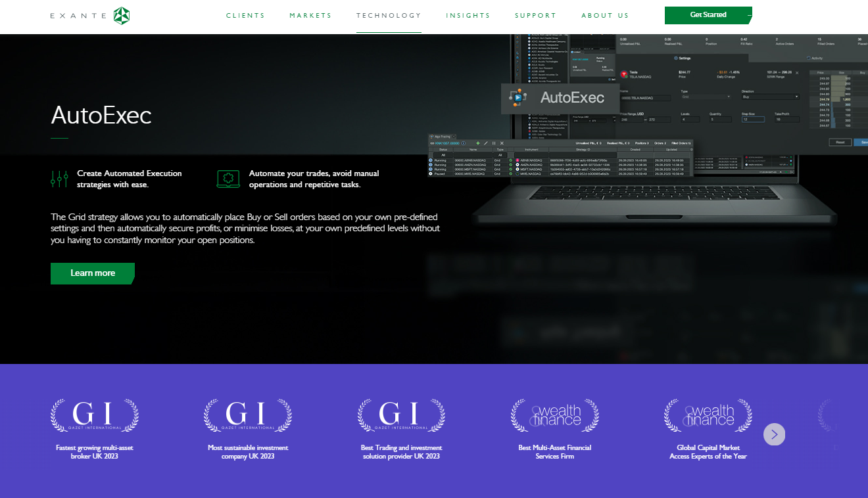This screenshot has width=868, height=498.
Task: Click the EXANTE logo in the header
Action: [x=90, y=15]
